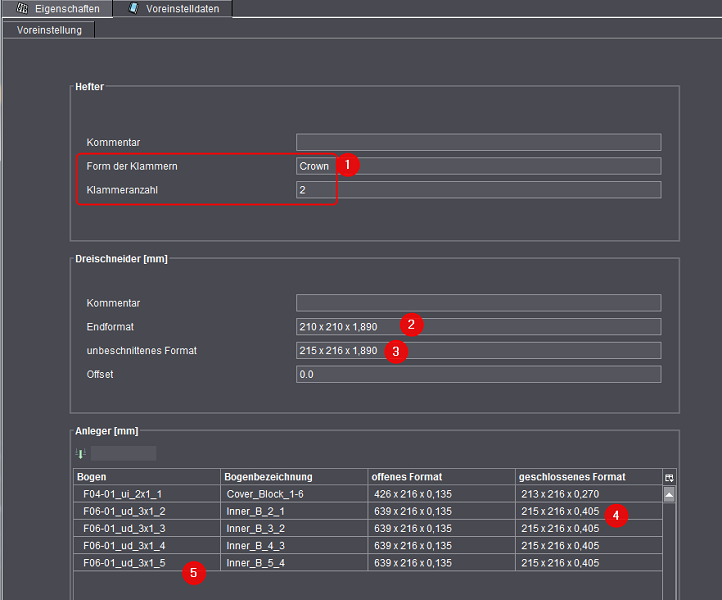Open the column configuration icon in table header
The image size is (722, 600).
tap(669, 477)
